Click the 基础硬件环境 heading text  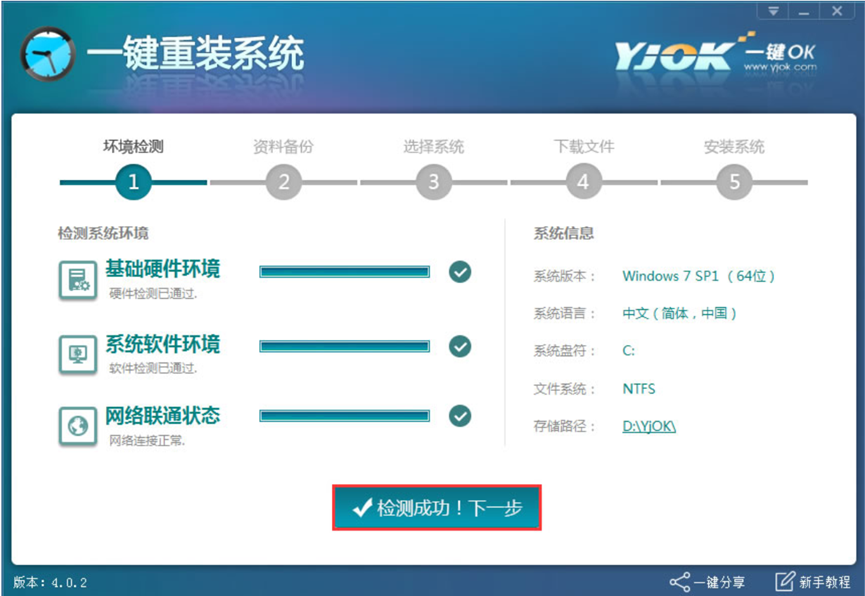163,269
